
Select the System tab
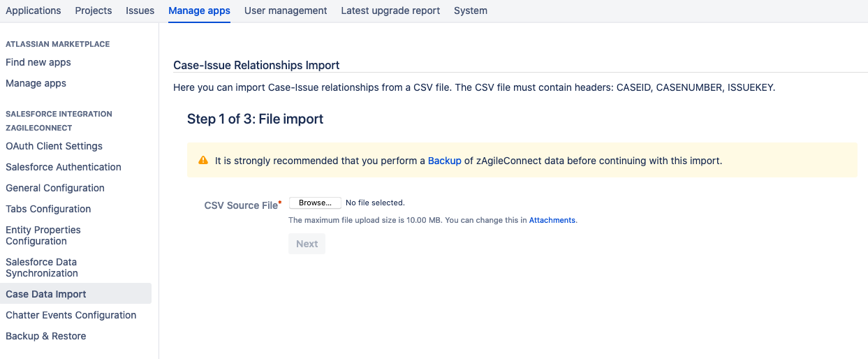pos(471,10)
